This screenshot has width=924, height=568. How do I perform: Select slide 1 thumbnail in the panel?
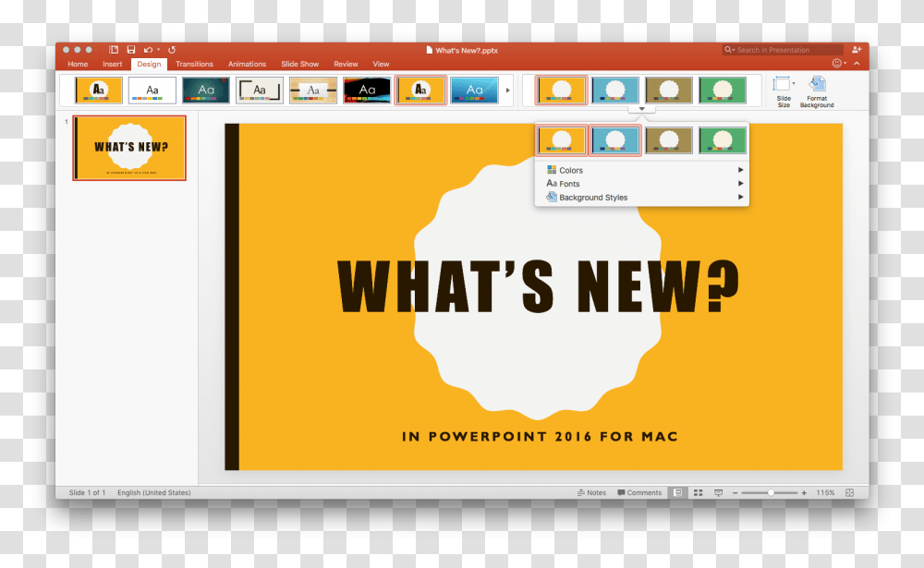[x=129, y=148]
